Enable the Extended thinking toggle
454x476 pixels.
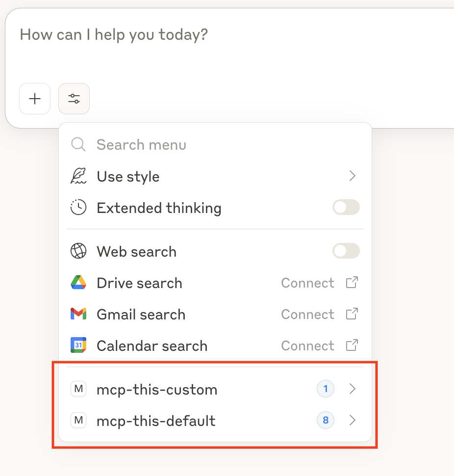pyautogui.click(x=346, y=208)
